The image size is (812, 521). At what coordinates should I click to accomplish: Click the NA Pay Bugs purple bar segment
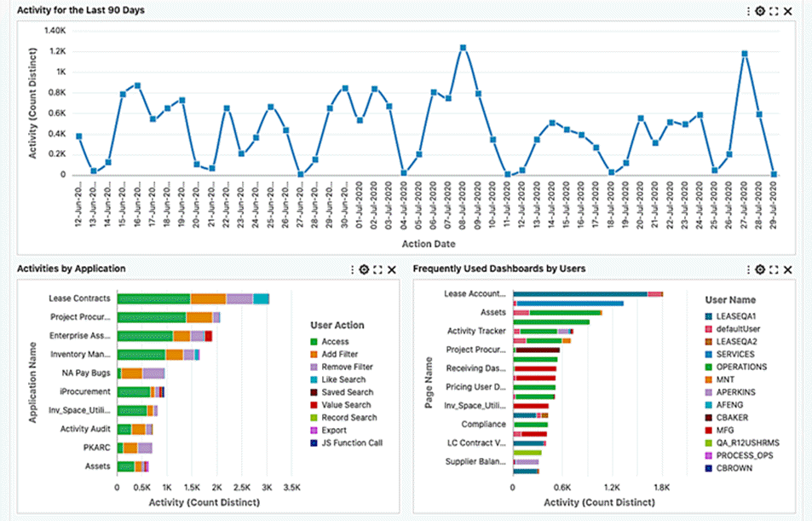coord(153,373)
